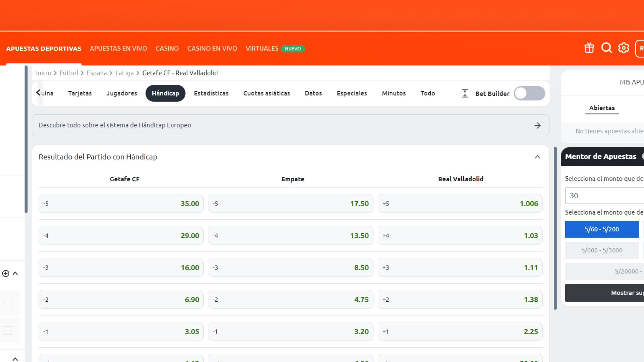Go to Casino section
This screenshot has height=362, width=644.
(167, 49)
